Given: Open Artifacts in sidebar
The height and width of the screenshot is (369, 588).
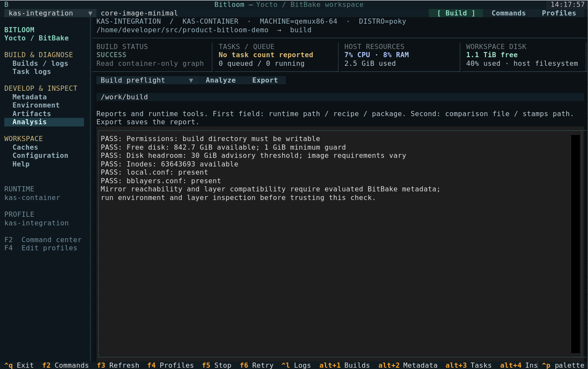Looking at the screenshot, I should [x=31, y=114].
